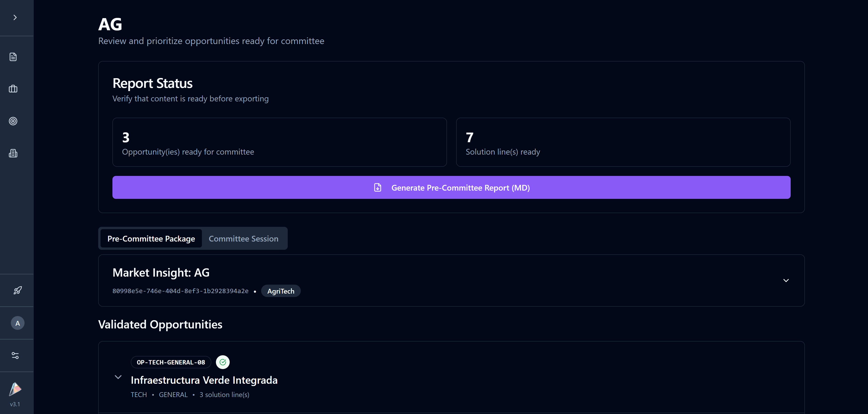Click the app logo above v3.1
The width and height of the screenshot is (868, 414).
coord(15,389)
